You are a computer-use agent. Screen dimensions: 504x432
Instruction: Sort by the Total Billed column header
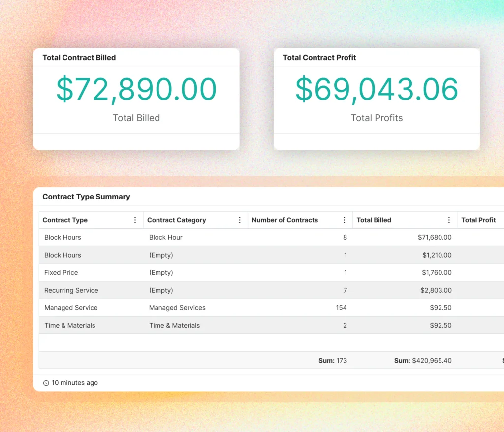tap(374, 220)
